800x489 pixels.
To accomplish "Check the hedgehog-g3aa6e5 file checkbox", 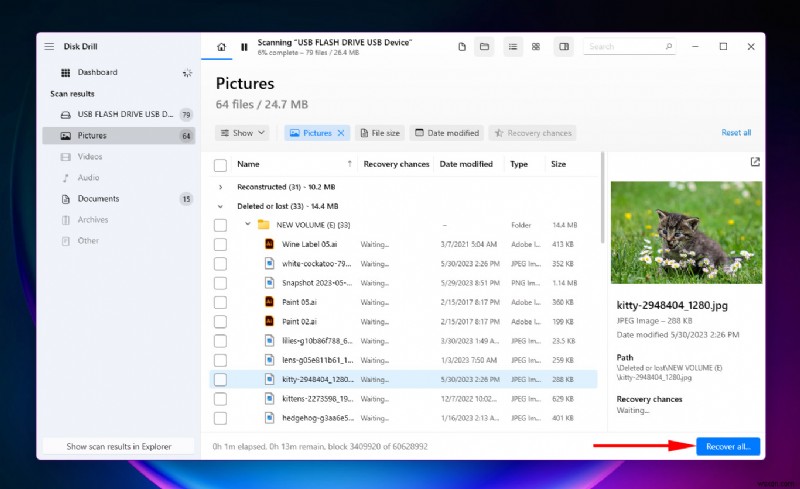I will tap(220, 419).
